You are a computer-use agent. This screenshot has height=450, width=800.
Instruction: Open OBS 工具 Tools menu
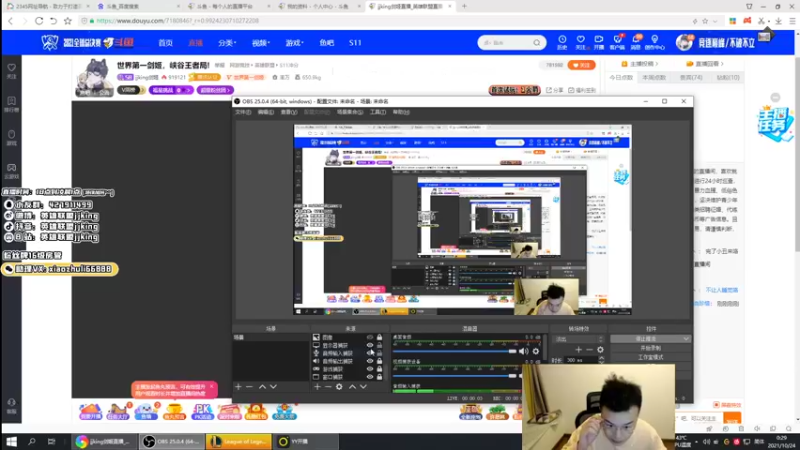pos(378,112)
